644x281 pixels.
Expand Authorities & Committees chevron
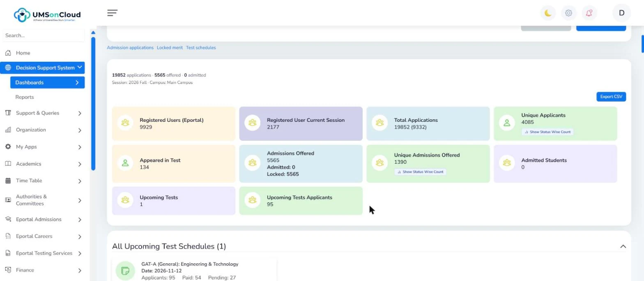[80, 200]
